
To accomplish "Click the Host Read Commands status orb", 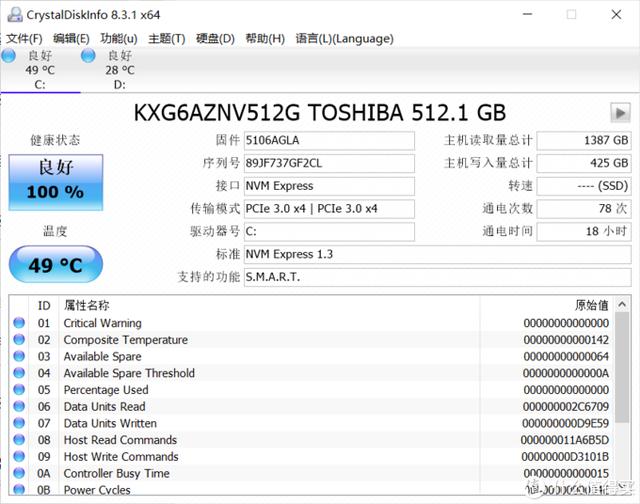I will [x=18, y=441].
